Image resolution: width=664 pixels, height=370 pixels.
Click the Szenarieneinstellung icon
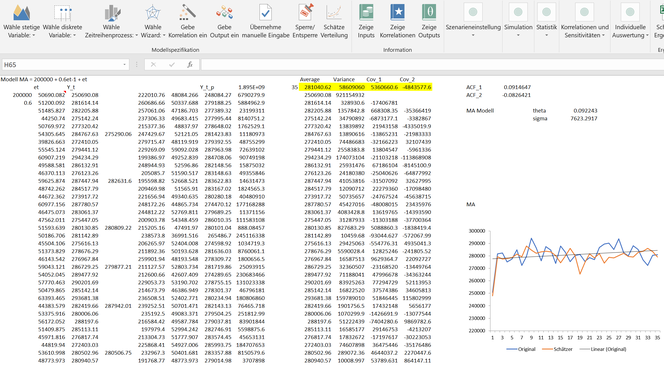tap(473, 12)
